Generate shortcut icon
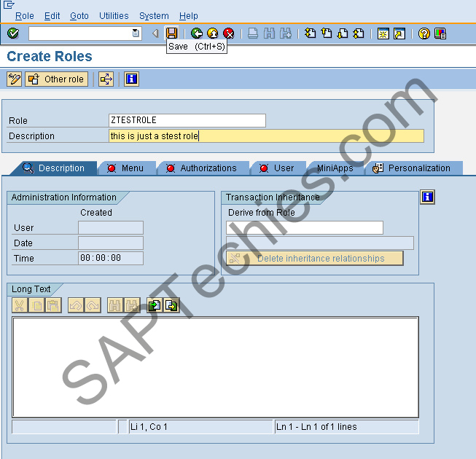The height and width of the screenshot is (459, 476). tap(399, 34)
